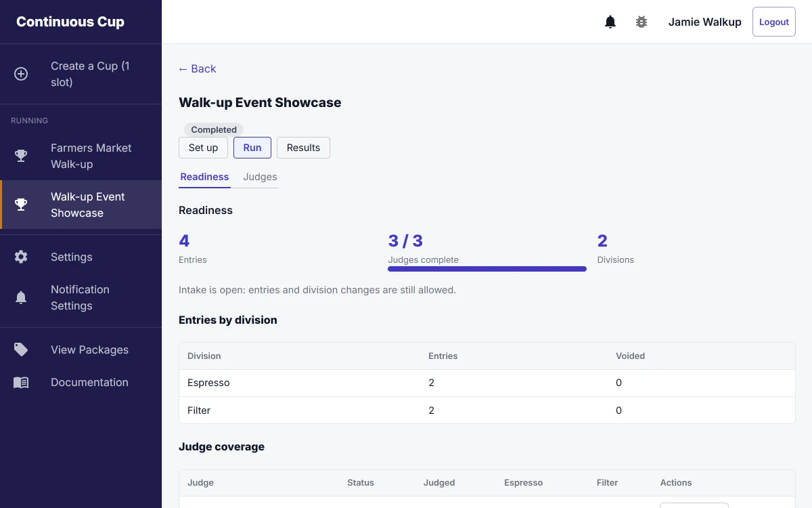Image resolution: width=812 pixels, height=508 pixels.
Task: Click the Notification Settings bell icon
Action: click(21, 297)
